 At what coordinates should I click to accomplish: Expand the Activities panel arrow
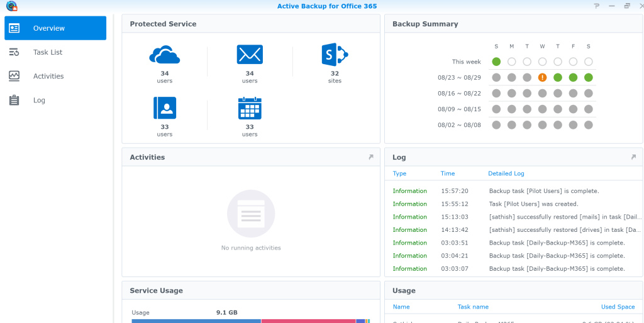coord(371,157)
